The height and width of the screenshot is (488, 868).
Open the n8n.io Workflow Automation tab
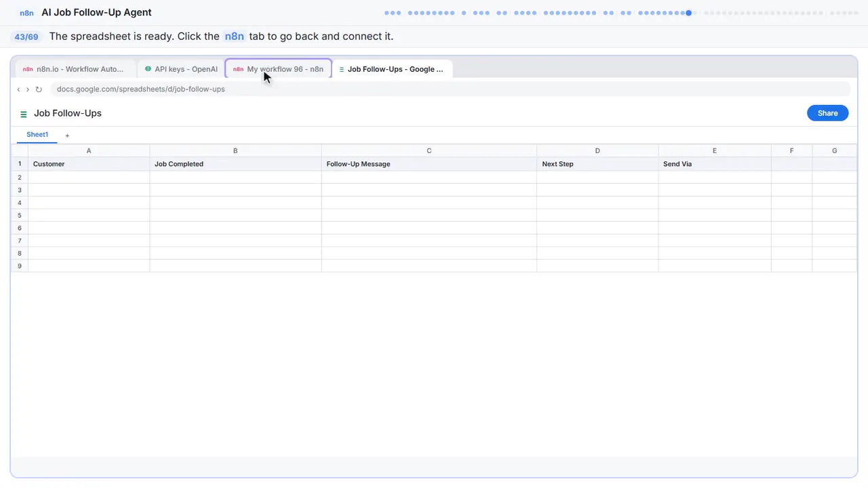(x=75, y=69)
